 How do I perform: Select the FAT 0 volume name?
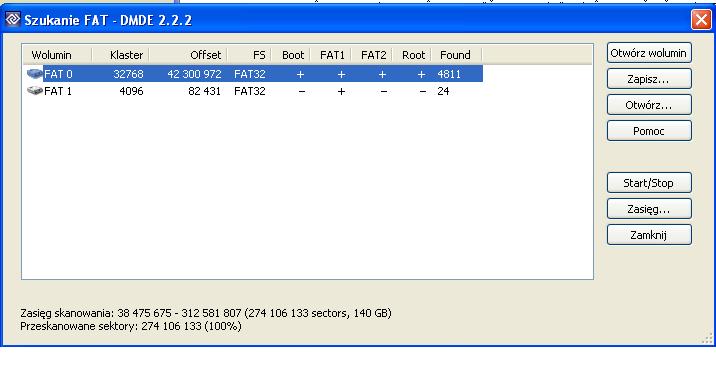click(x=58, y=74)
